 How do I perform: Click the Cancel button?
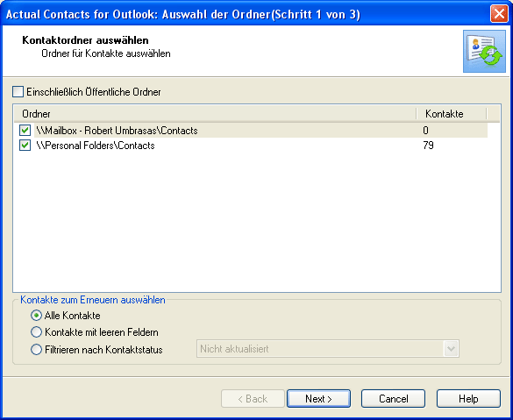393,398
